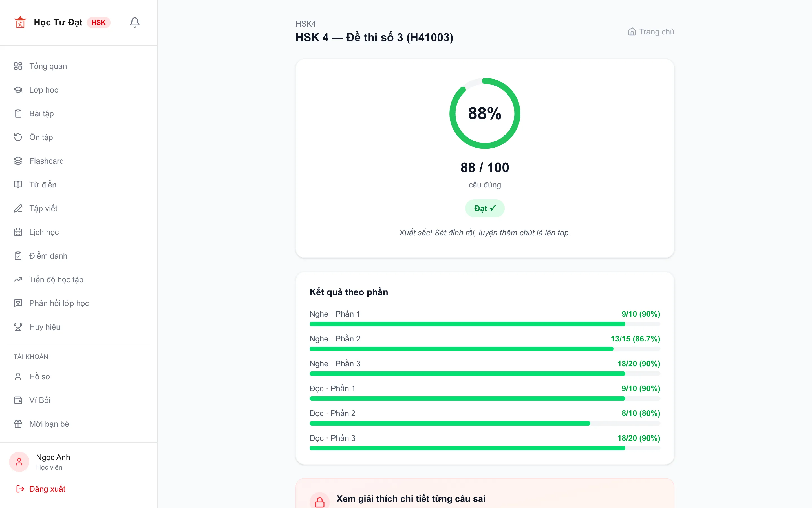Click the Bài tập clipboard icon
The height and width of the screenshot is (508, 812).
click(18, 113)
